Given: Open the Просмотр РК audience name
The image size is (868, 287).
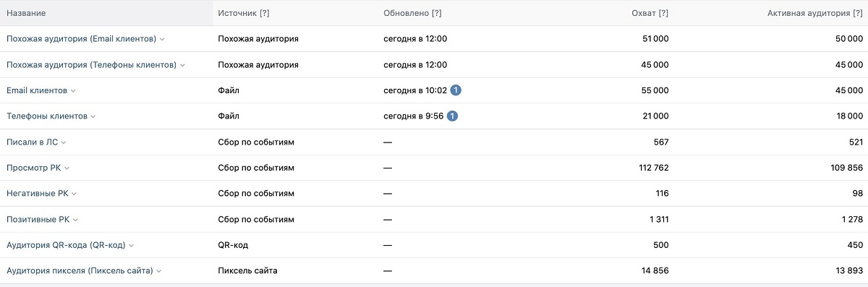Looking at the screenshot, I should pyautogui.click(x=34, y=168).
